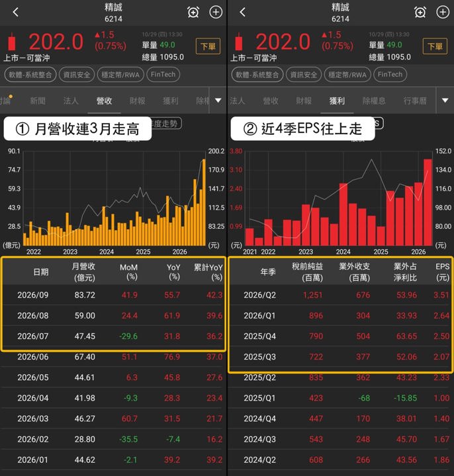Tap 稅前純益 column header

pyautogui.click(x=307, y=272)
